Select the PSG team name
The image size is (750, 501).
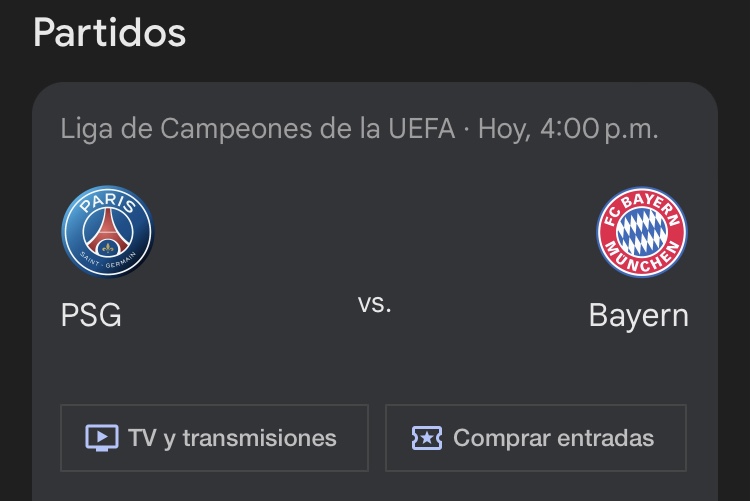click(91, 315)
